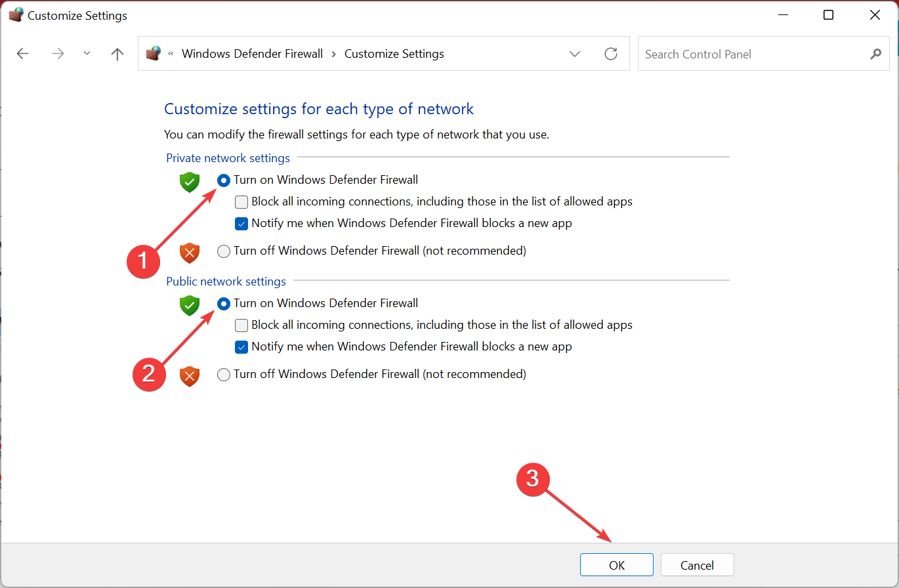Click red shield in private network settings
This screenshot has width=899, height=588.
tap(190, 253)
